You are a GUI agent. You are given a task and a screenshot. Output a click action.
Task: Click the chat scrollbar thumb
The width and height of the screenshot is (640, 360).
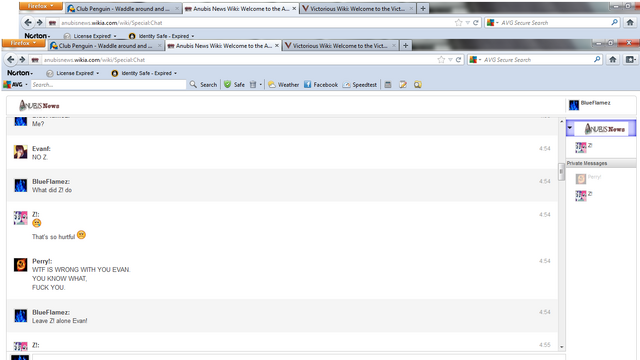click(x=562, y=171)
